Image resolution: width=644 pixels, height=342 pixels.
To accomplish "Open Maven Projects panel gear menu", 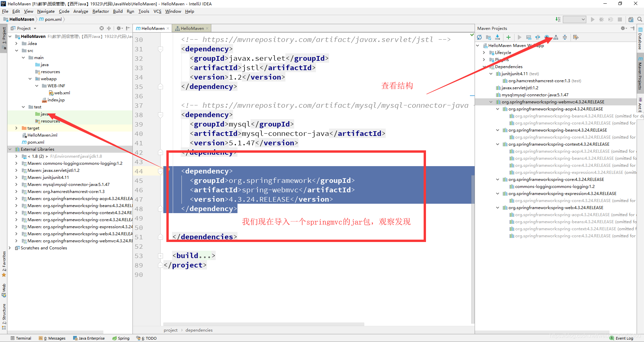I will [624, 28].
